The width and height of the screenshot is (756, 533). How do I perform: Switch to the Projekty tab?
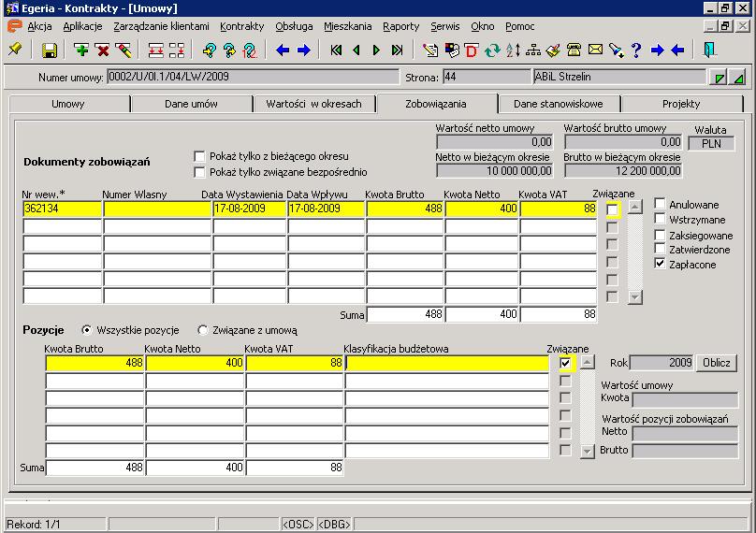click(x=681, y=104)
